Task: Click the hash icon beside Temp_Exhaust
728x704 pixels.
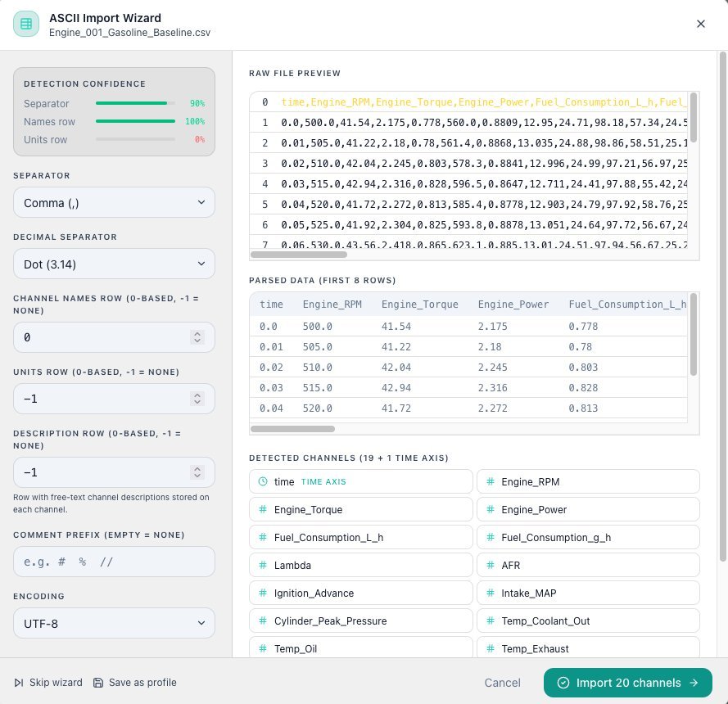Action: point(491,649)
